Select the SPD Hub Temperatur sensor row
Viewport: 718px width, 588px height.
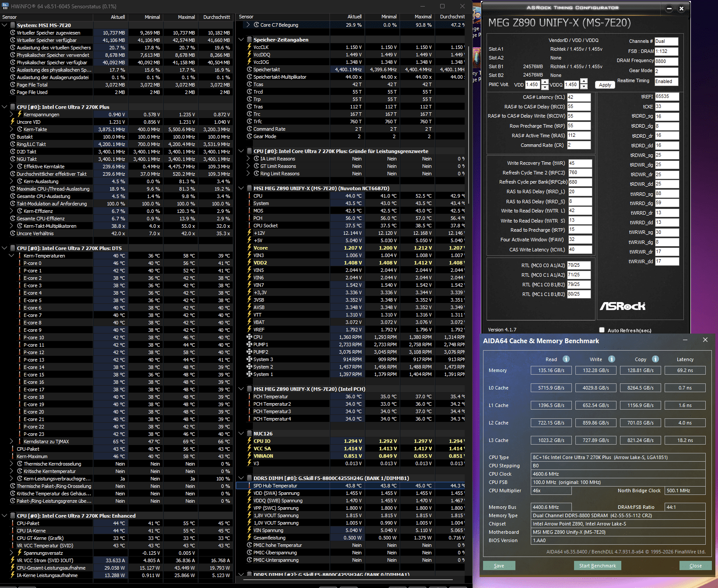coord(350,486)
